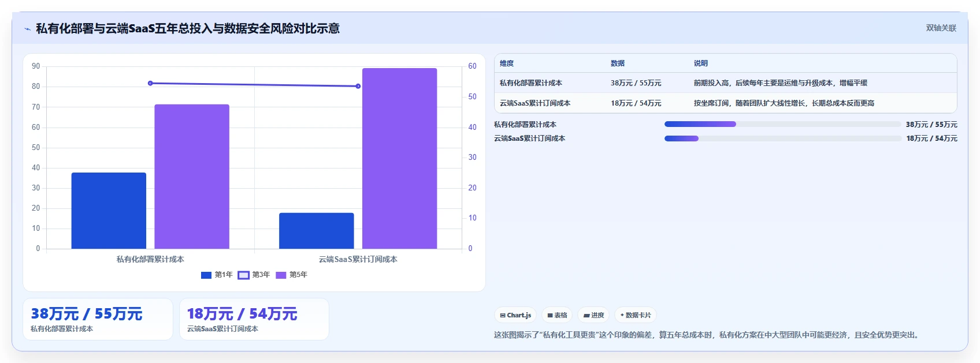Image resolution: width=980 pixels, height=363 pixels.
Task: Click the purple 第5年 bar for 云端SaaS
Action: click(400, 159)
